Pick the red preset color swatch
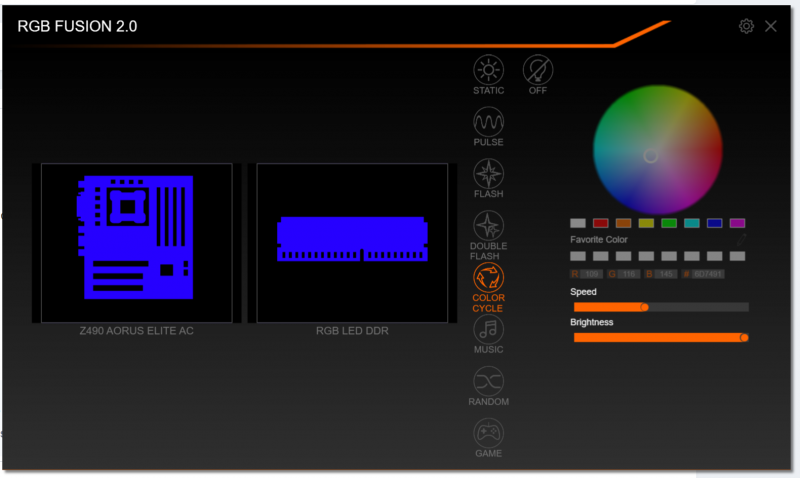This screenshot has width=800, height=478. (x=601, y=223)
